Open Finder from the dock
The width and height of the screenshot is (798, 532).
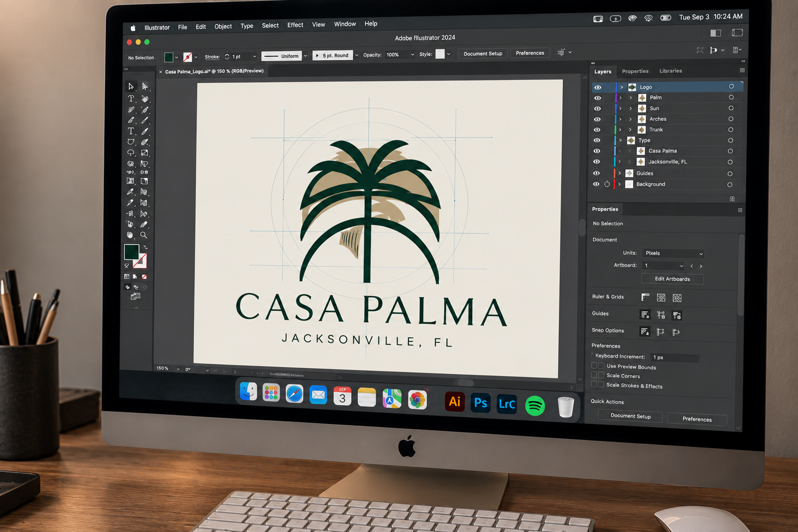(248, 392)
